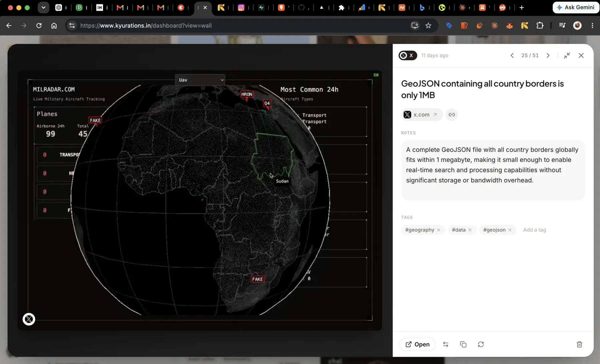
Task: Click the notes text area
Action: (x=493, y=170)
